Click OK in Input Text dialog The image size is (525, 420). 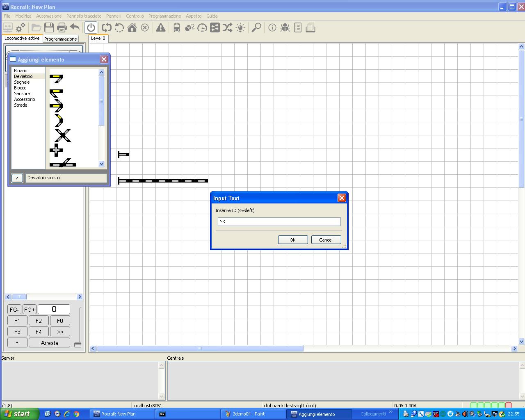tap(293, 240)
